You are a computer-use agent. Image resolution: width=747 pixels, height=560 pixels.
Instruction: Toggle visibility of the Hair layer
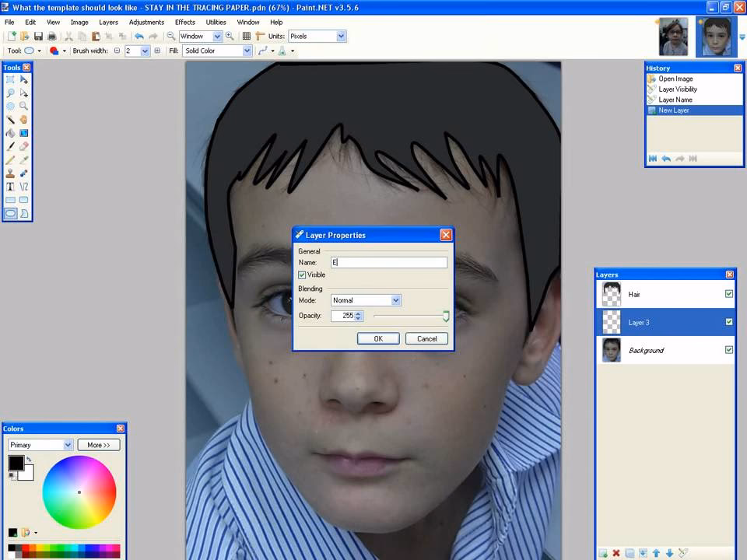click(729, 294)
